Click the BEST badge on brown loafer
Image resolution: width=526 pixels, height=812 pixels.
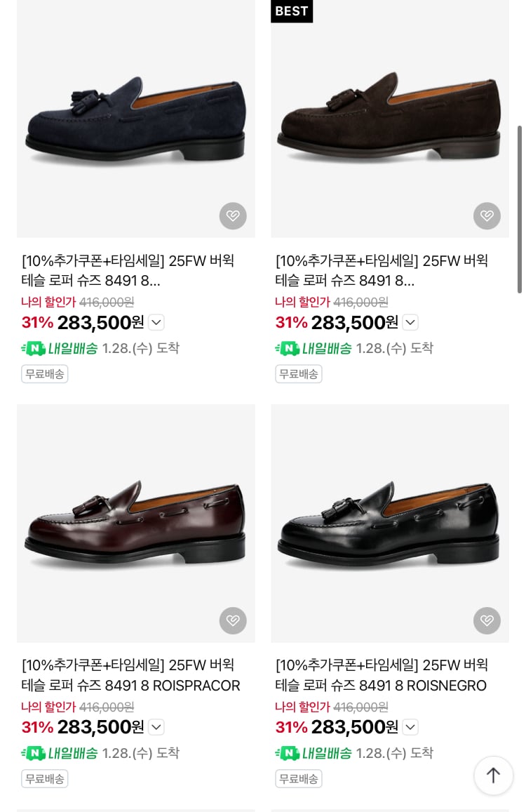[292, 11]
